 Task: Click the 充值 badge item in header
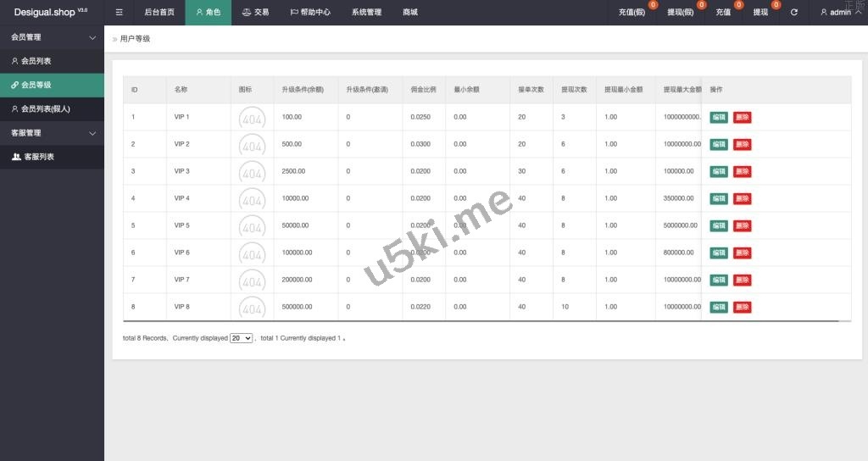[x=723, y=13]
